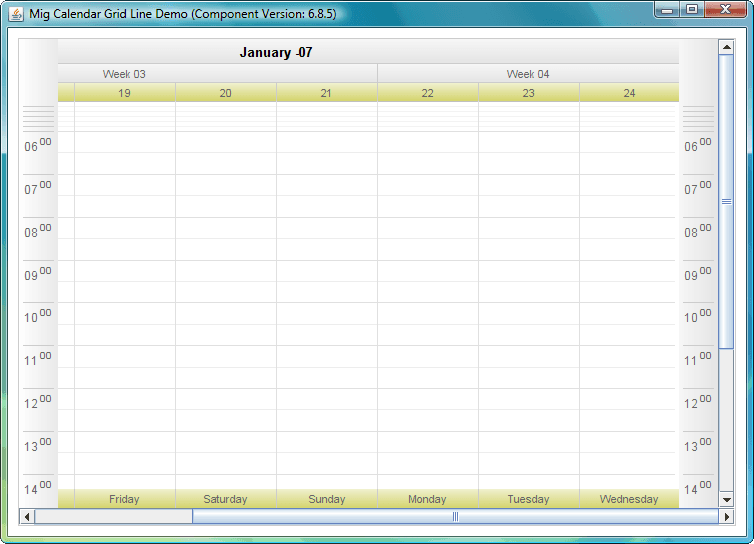The image size is (754, 544).
Task: Minimize the Mig Calendar demo window
Action: pyautogui.click(x=667, y=9)
